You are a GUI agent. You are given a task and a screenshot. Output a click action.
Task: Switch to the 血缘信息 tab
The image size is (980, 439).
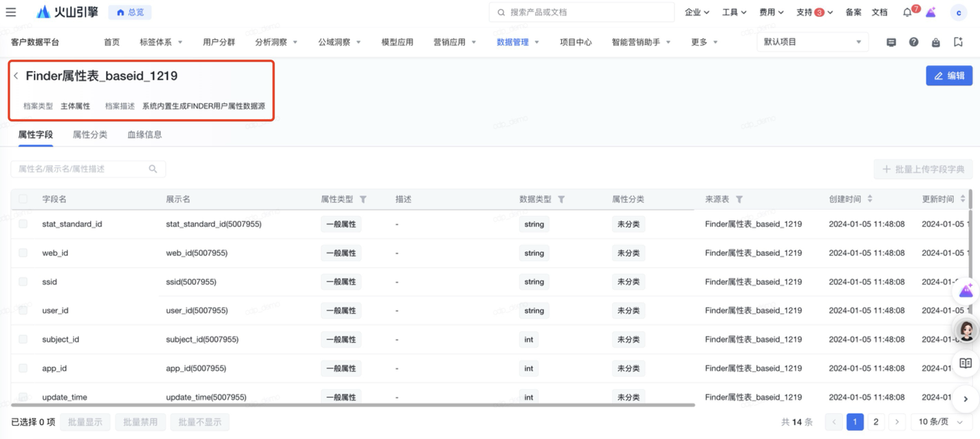[144, 135]
